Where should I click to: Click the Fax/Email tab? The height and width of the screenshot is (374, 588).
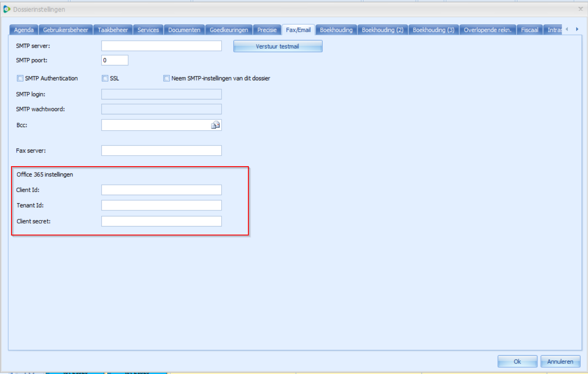coord(298,30)
